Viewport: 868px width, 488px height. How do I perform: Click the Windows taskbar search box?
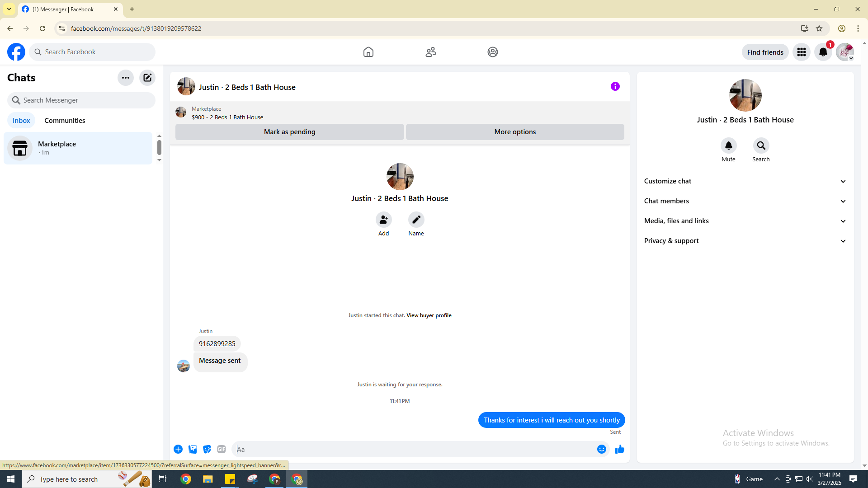click(86, 479)
